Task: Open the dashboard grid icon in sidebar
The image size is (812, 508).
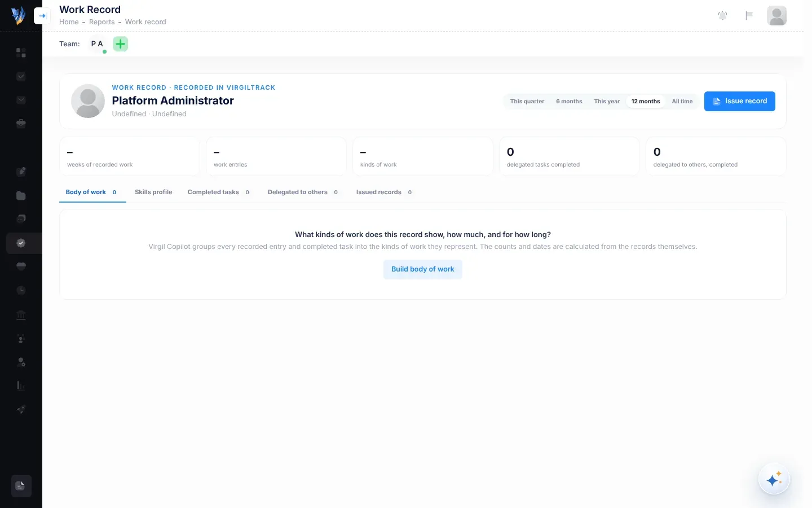Action: 21,52
